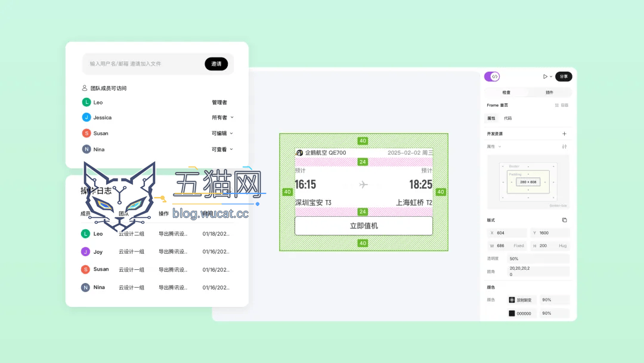
Task: Click the team members person icon
Action: [x=85, y=88]
